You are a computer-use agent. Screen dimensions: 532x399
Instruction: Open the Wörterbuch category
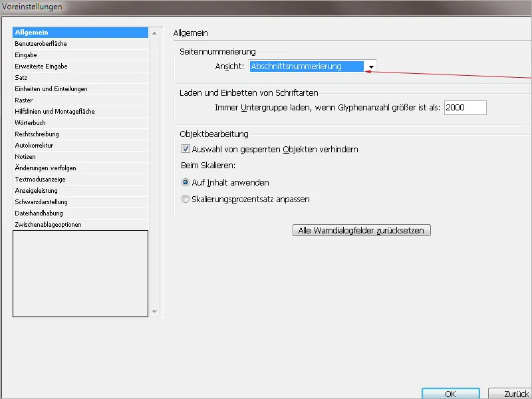click(x=80, y=123)
